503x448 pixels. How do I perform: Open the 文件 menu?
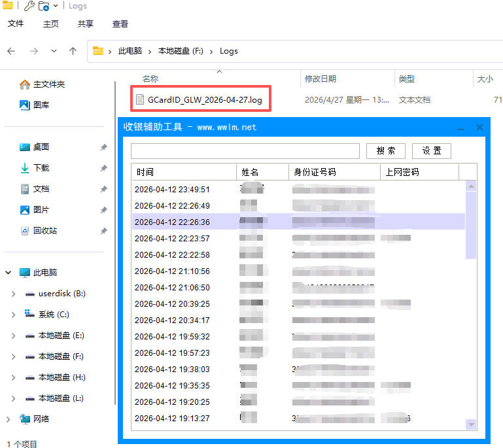[16, 24]
